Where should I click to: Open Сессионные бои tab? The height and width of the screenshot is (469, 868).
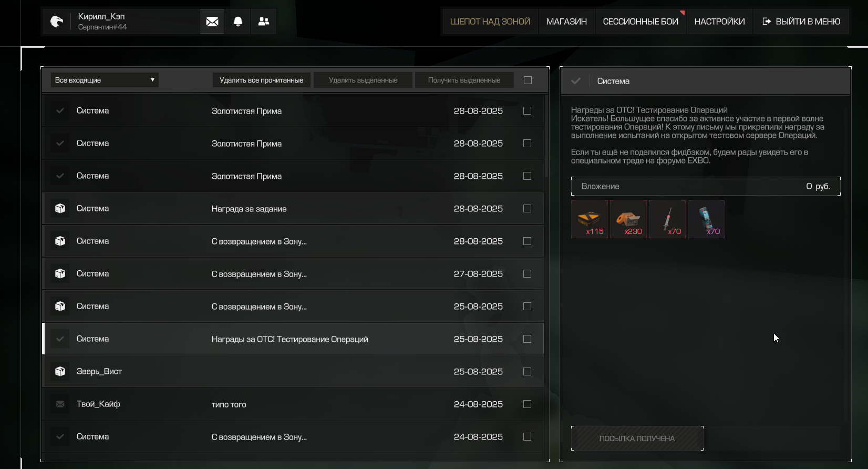[640, 22]
